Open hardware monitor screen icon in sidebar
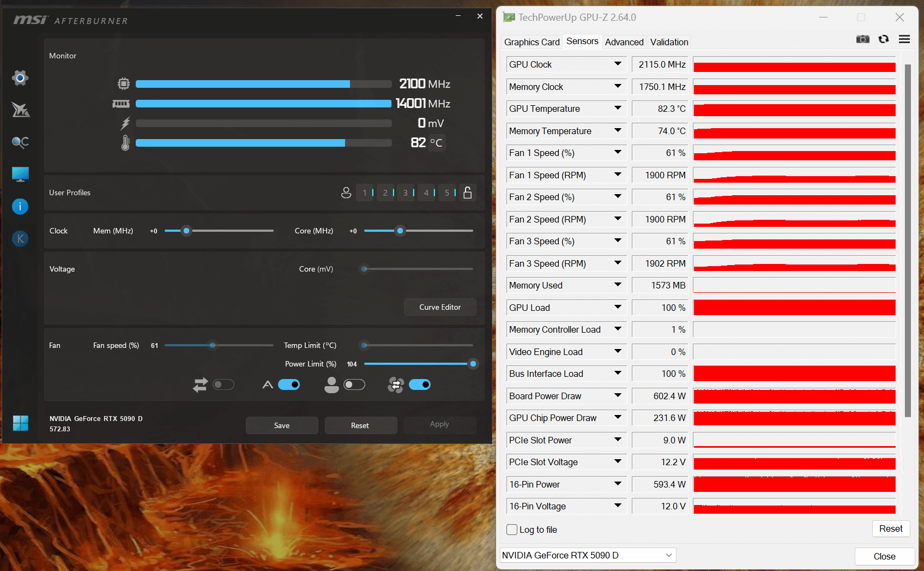924x571 pixels. (x=20, y=175)
